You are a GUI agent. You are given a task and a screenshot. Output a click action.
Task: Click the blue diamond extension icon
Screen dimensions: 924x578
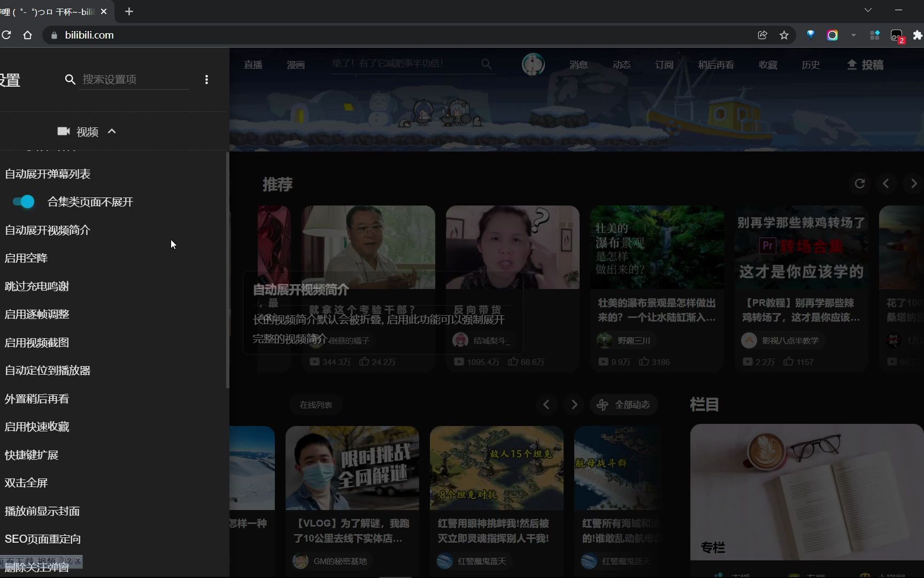tap(811, 35)
